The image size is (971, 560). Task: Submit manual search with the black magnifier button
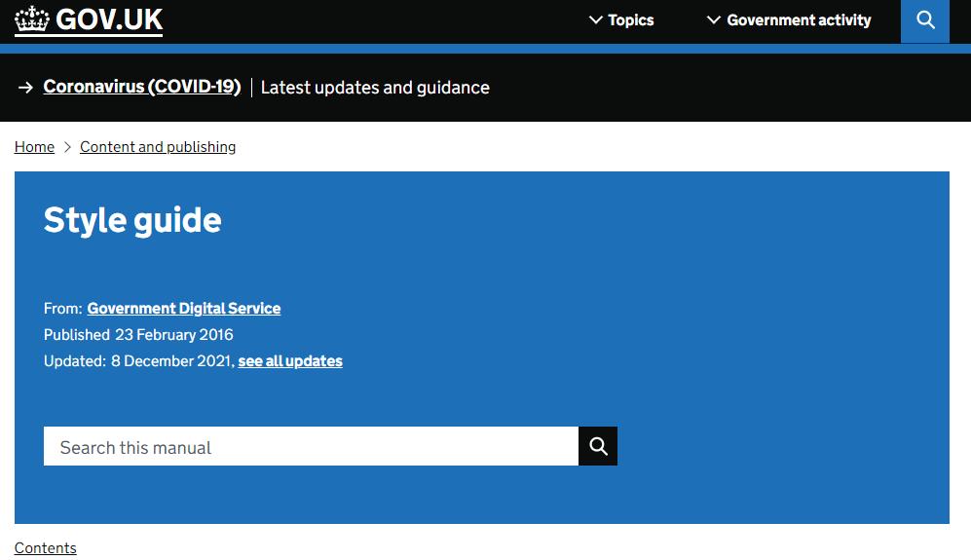point(598,447)
